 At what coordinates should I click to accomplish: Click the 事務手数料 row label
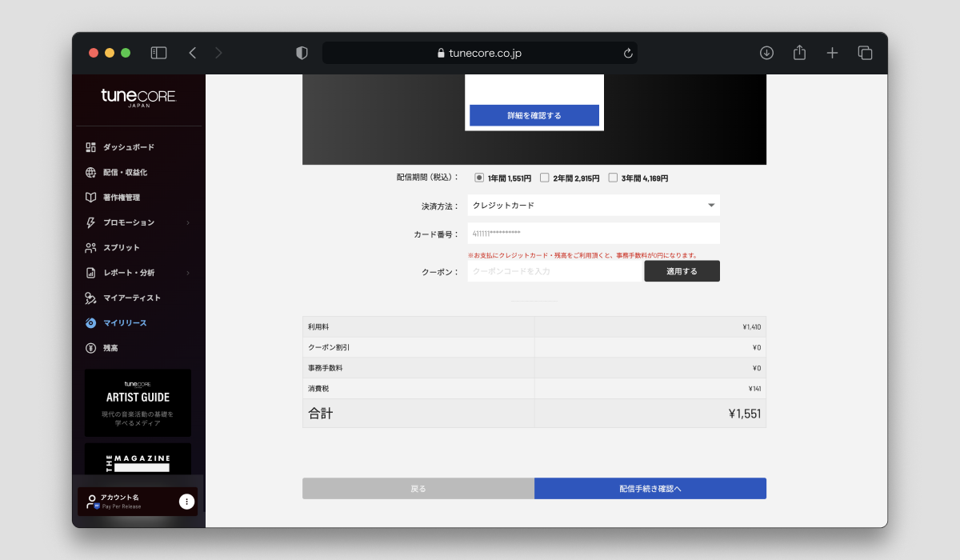[x=325, y=368]
